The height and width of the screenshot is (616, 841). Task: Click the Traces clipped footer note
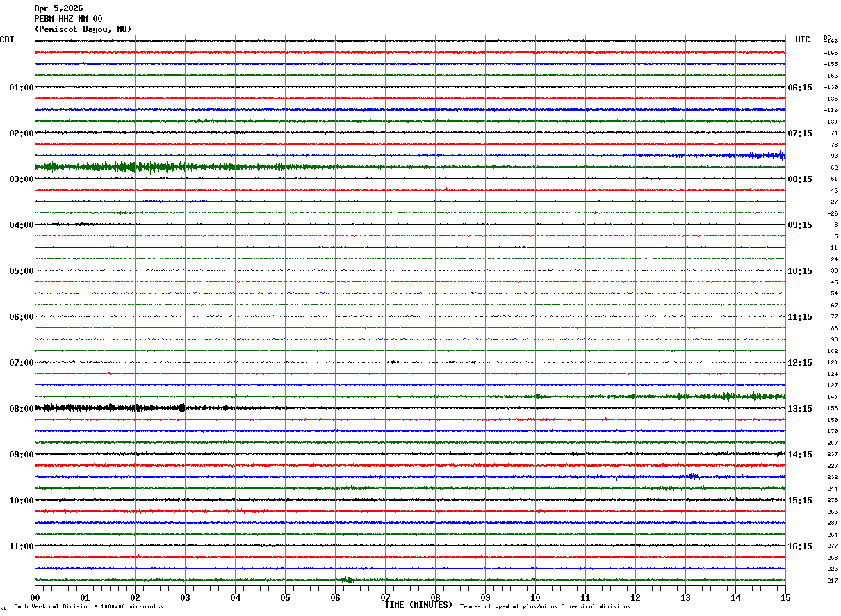click(x=545, y=607)
